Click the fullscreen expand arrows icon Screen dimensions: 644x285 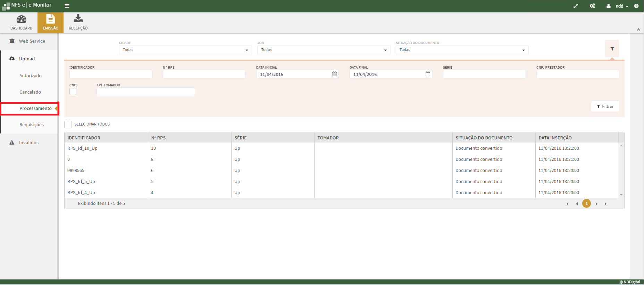[x=576, y=6]
